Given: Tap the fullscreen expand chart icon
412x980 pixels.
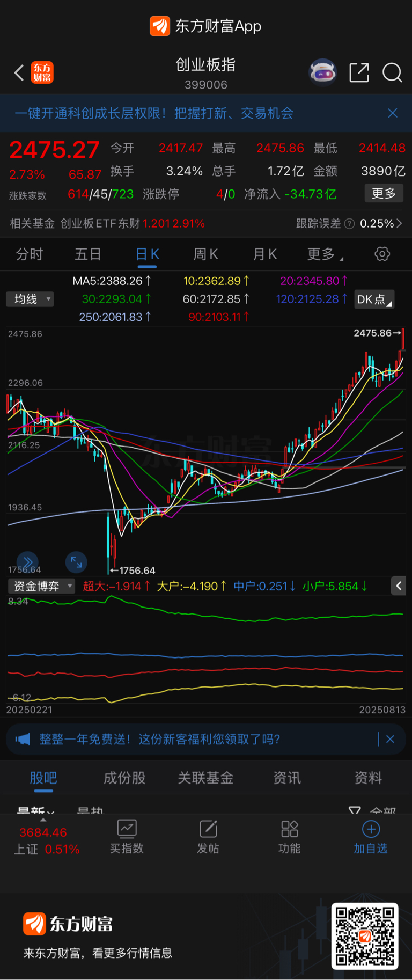Looking at the screenshot, I should coord(76,562).
